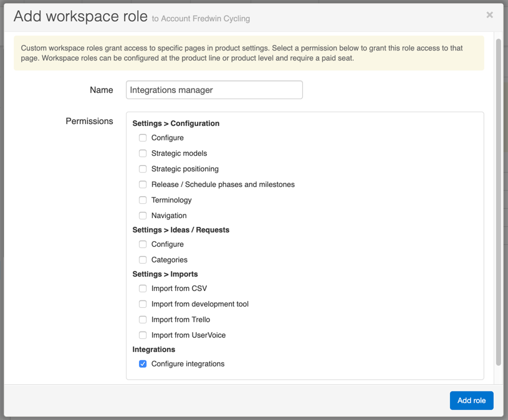Image resolution: width=508 pixels, height=420 pixels.
Task: Select the Navigation permission checkbox
Action: click(x=143, y=216)
